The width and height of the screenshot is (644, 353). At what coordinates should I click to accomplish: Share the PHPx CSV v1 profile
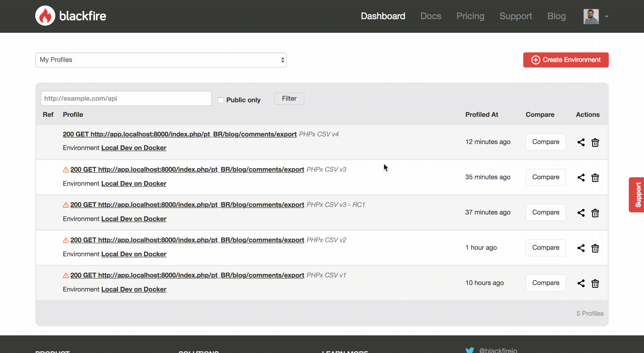pyautogui.click(x=581, y=283)
